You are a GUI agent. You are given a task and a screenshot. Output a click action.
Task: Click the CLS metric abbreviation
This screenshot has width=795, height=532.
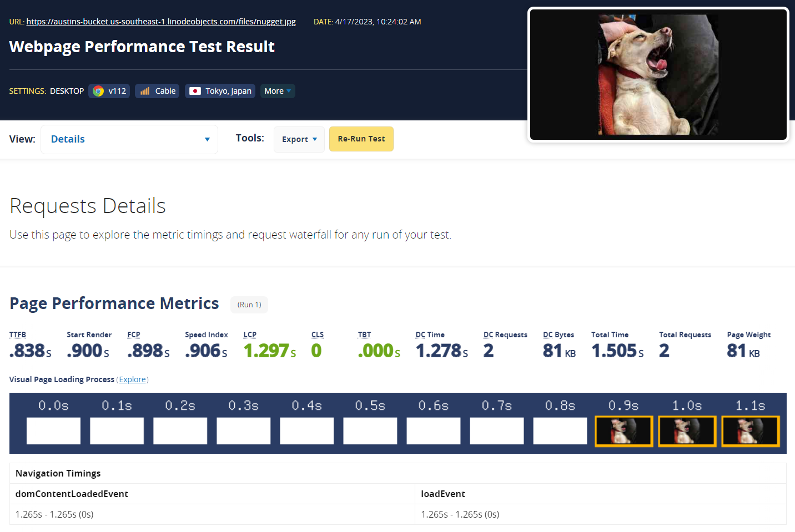click(x=318, y=335)
